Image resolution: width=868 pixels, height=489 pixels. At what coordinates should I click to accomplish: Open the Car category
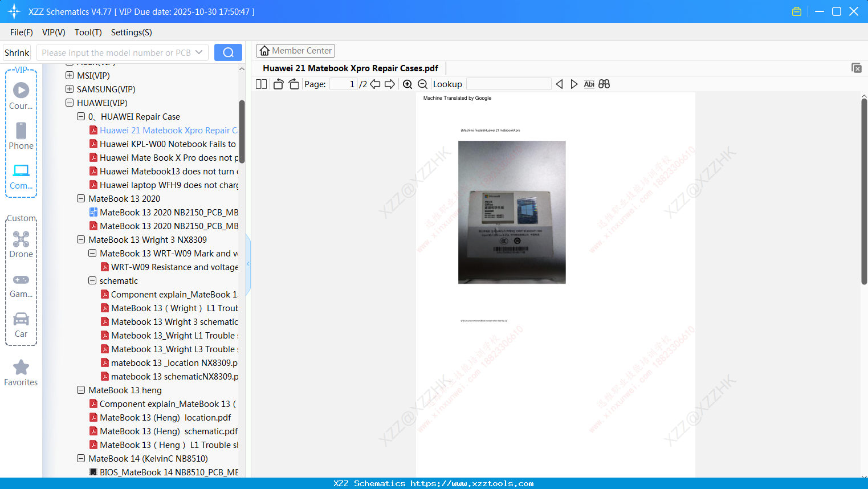tap(21, 325)
